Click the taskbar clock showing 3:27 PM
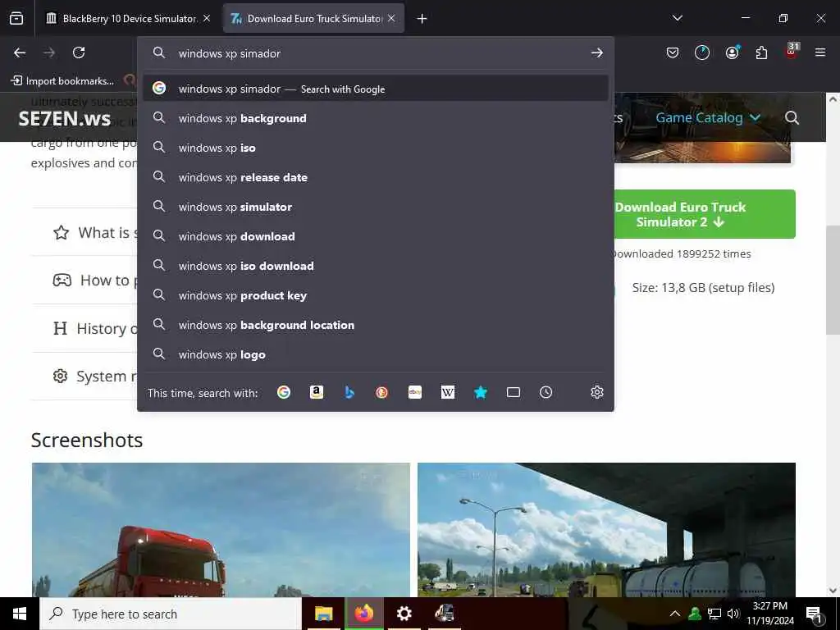Image resolution: width=840 pixels, height=630 pixels. [x=769, y=614]
